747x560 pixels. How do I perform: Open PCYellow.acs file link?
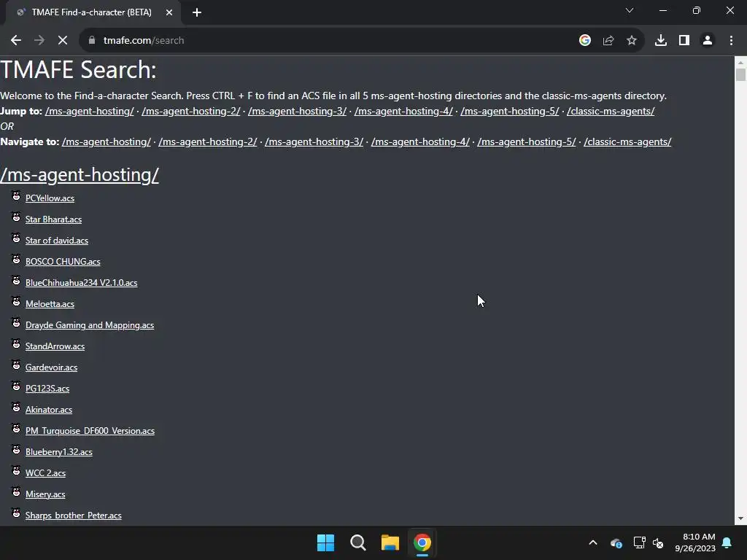[50, 198]
